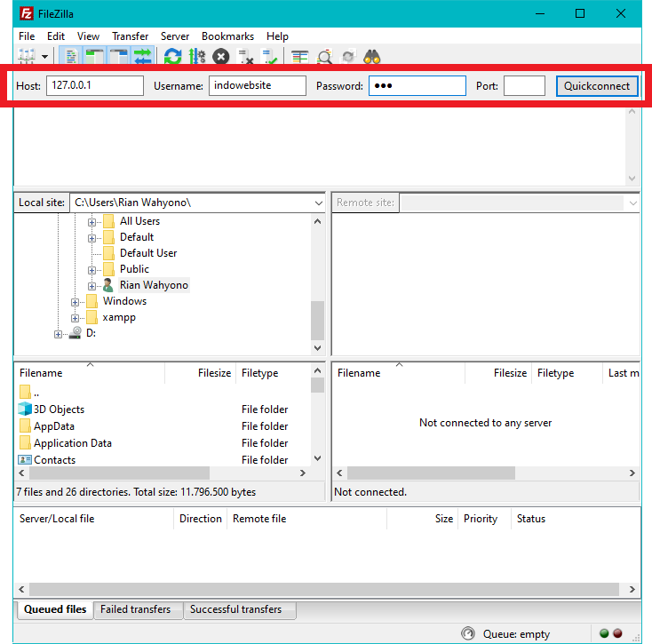The height and width of the screenshot is (644, 652).
Task: Select the xampp folder in tree
Action: pyautogui.click(x=119, y=317)
